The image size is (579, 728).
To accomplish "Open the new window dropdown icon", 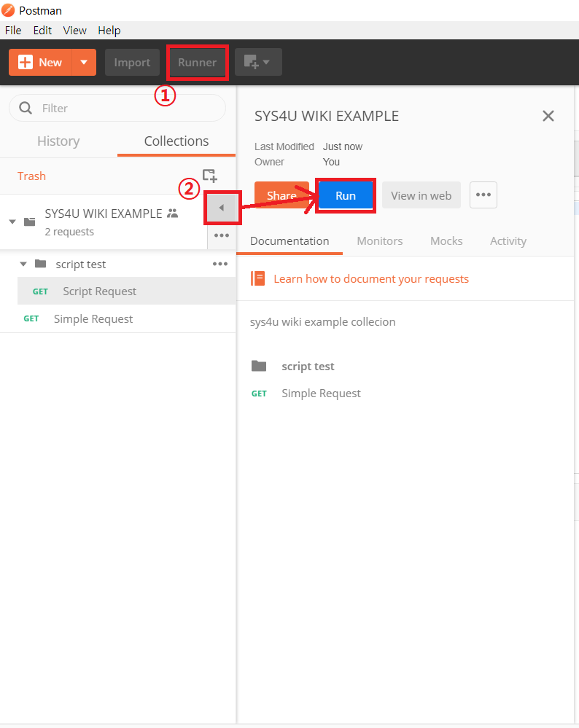I will [x=258, y=62].
